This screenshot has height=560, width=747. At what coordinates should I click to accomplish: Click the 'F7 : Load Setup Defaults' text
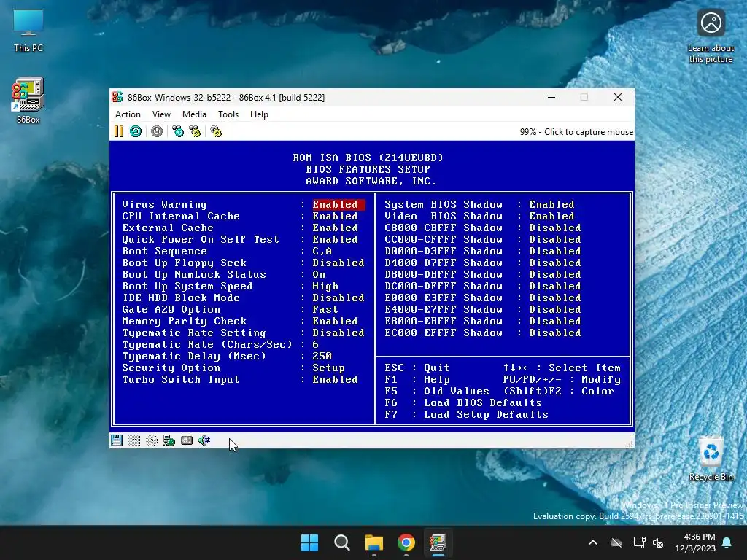pyautogui.click(x=466, y=414)
